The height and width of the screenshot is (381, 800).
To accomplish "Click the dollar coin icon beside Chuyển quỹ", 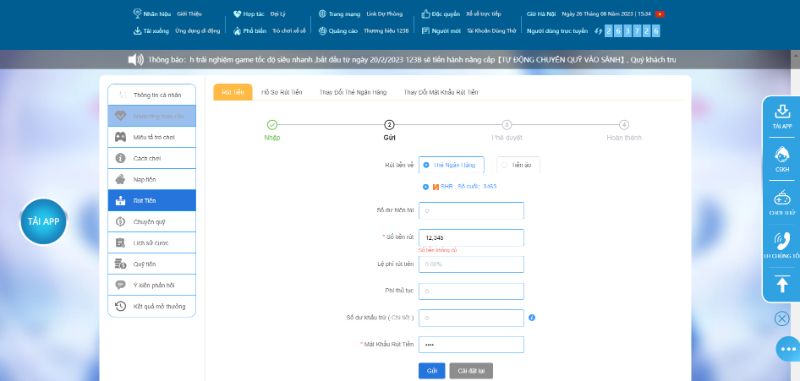I will pyautogui.click(x=120, y=221).
